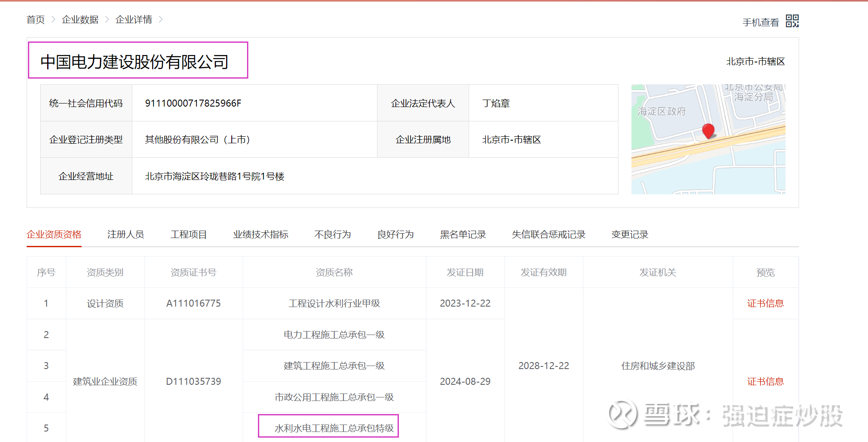
Task: Select credit code 91110000717825966F
Action: tap(193, 103)
